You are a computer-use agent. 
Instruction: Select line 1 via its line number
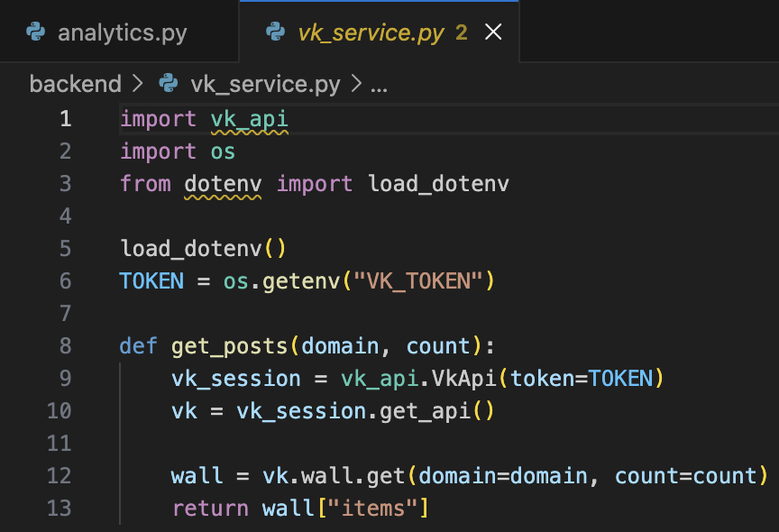coord(65,119)
